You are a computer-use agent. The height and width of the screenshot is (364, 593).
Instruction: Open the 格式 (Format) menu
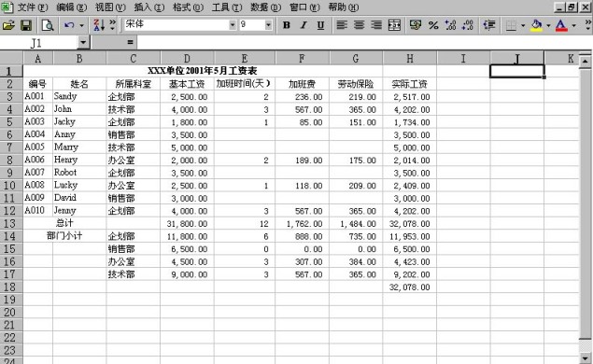[188, 7]
